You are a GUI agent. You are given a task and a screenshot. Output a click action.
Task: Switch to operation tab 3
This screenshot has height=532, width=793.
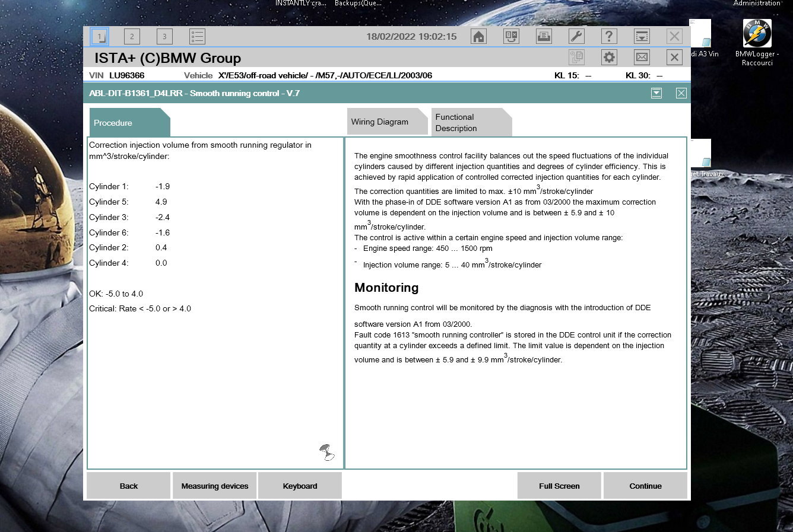click(x=164, y=37)
